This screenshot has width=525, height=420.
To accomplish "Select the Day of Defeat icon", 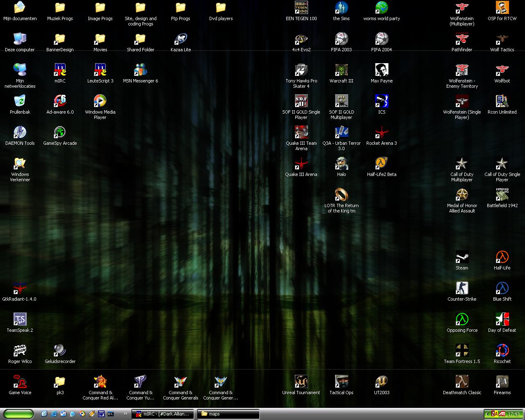I will point(502,319).
